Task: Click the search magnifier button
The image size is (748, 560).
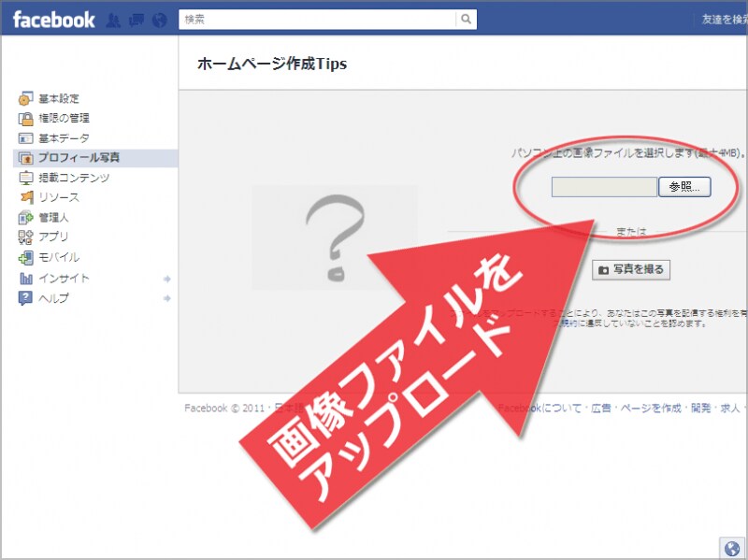Action: tap(466, 19)
